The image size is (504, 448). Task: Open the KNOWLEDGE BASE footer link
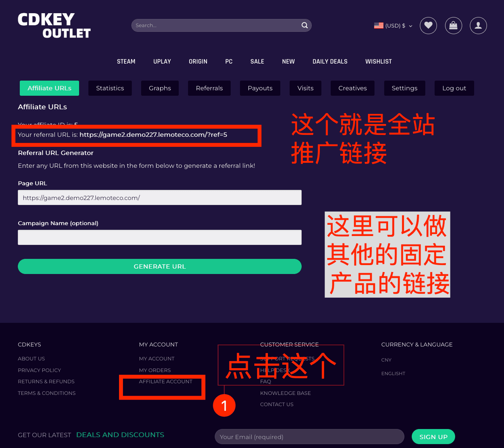tap(285, 393)
